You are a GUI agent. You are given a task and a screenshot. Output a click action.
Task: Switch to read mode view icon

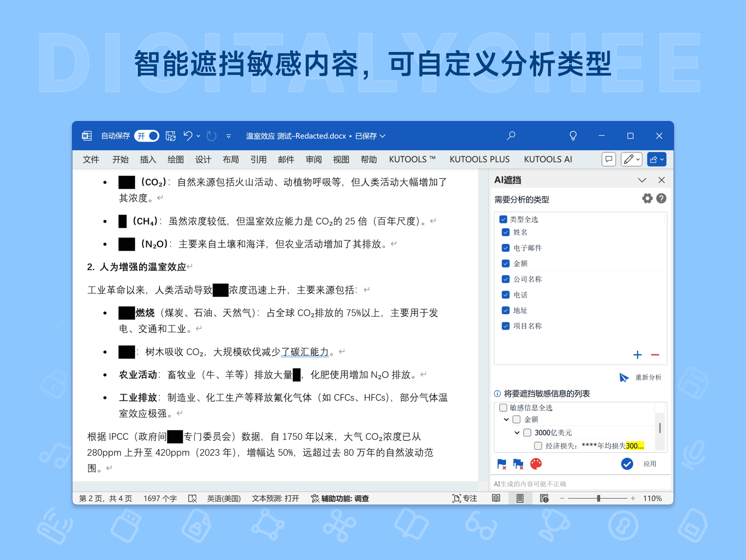click(496, 499)
